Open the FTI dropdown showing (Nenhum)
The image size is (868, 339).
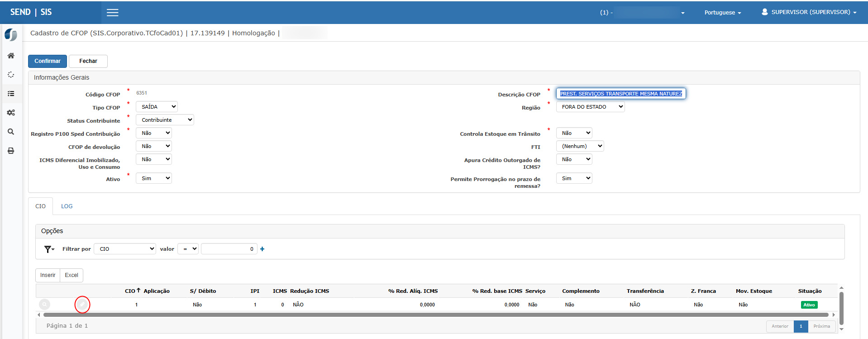[x=580, y=146]
